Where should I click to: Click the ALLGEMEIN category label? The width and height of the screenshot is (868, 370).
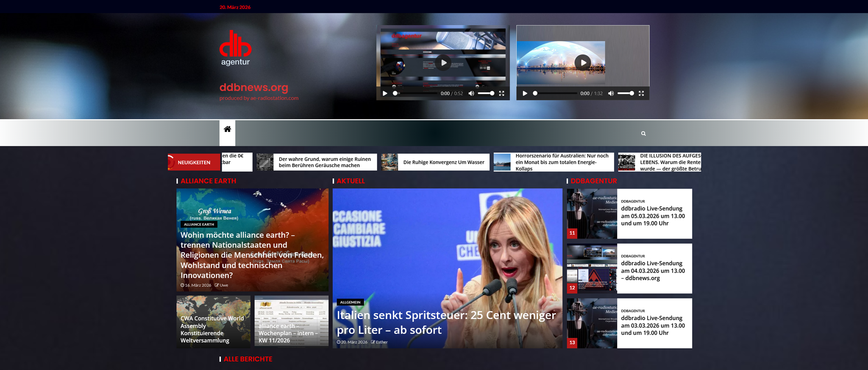(350, 302)
